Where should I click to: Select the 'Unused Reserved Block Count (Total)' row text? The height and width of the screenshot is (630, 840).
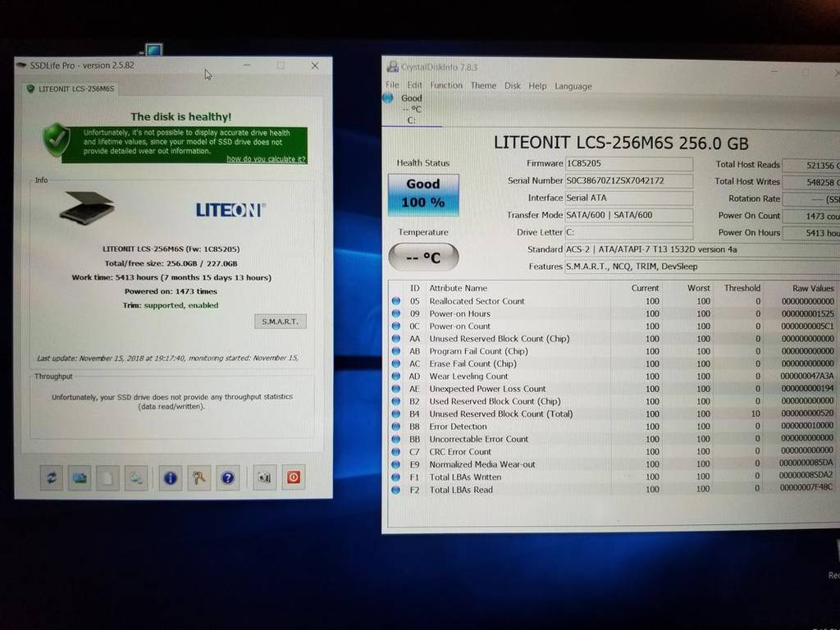tap(501, 413)
